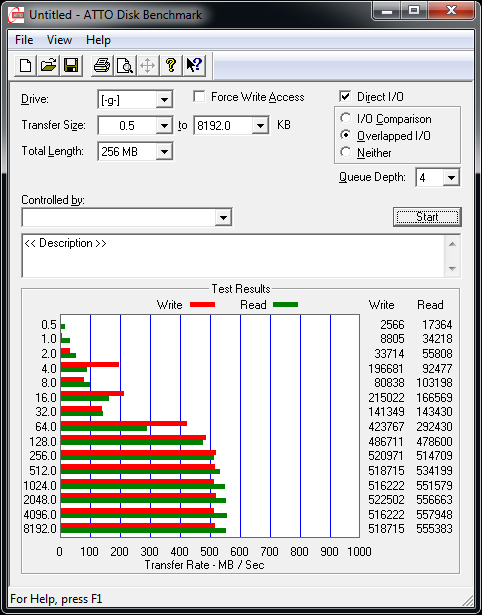Start the disk benchmark
The width and height of the screenshot is (482, 615).
[427, 217]
